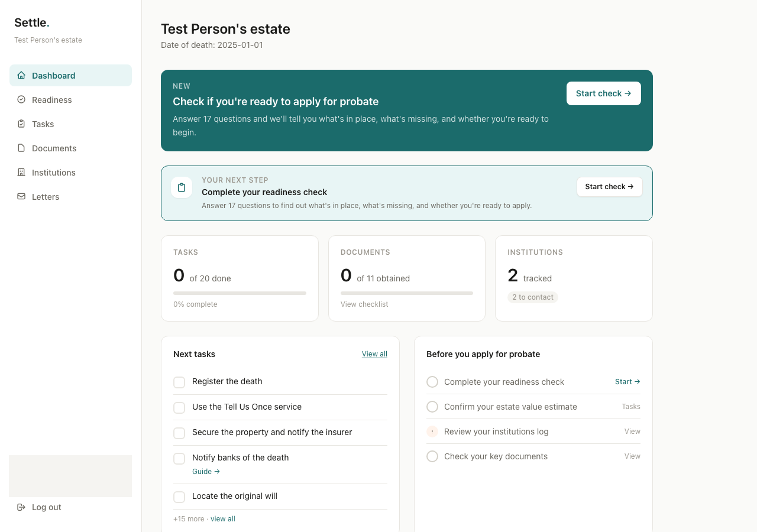
Task: Click the clipboard icon in next step card
Action: 182,187
